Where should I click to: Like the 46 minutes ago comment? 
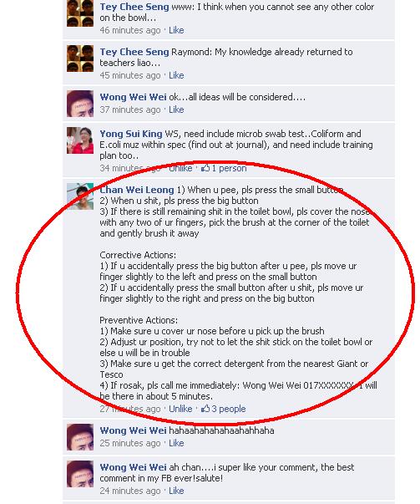coord(176,30)
